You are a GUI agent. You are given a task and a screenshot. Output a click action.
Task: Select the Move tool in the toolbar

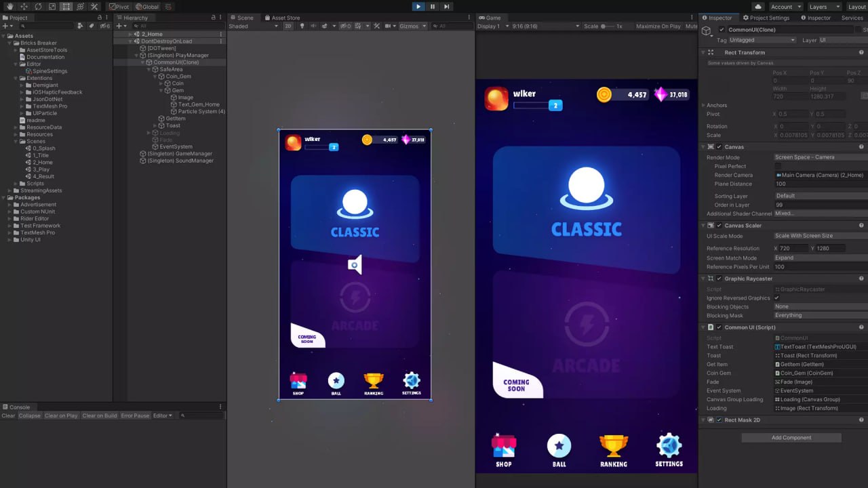point(24,6)
